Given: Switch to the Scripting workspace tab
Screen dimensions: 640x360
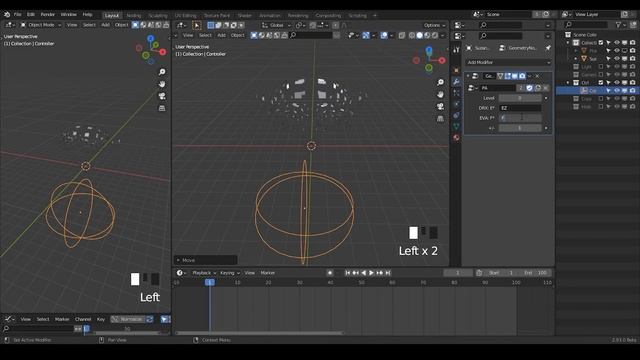Looking at the screenshot, I should pos(358,16).
